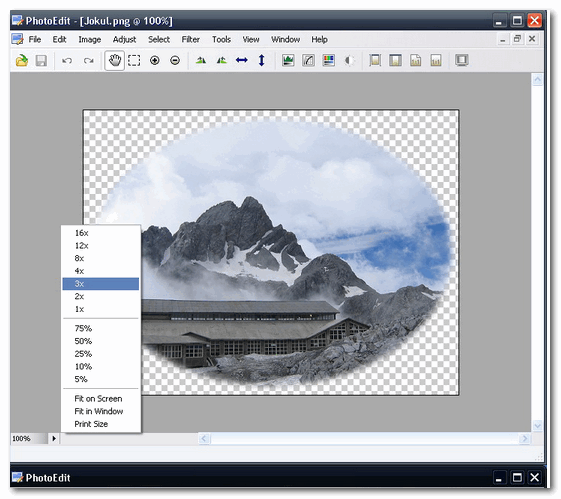Open zoom menu via arrow beside 100%
Viewport: 561px width, 499px height.
click(x=54, y=438)
